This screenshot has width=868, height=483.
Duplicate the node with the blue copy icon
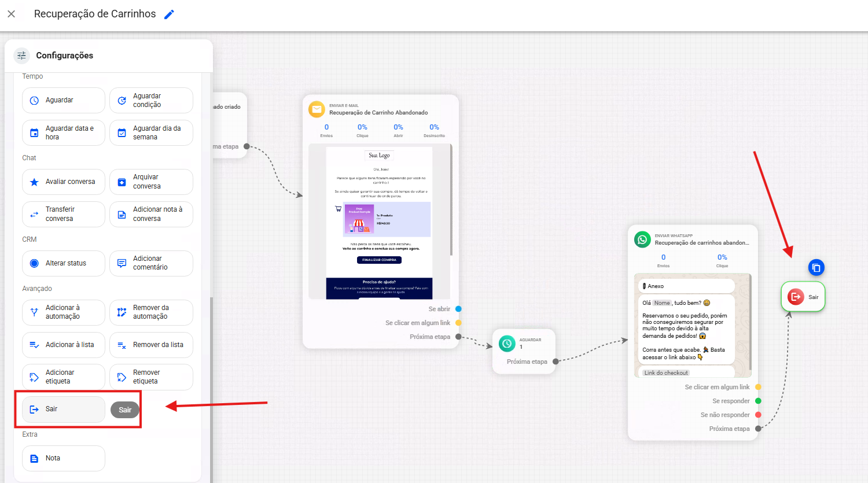[816, 268]
